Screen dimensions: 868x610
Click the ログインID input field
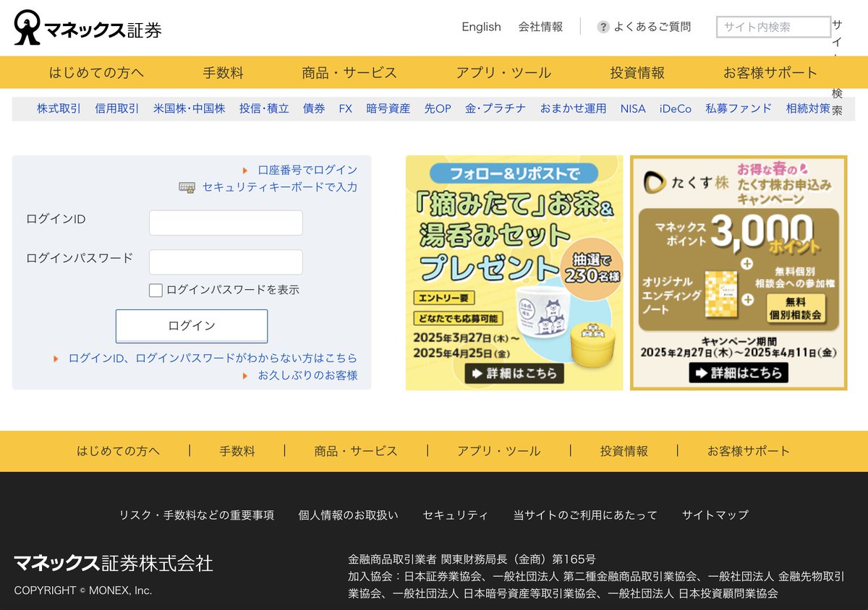[x=226, y=223]
